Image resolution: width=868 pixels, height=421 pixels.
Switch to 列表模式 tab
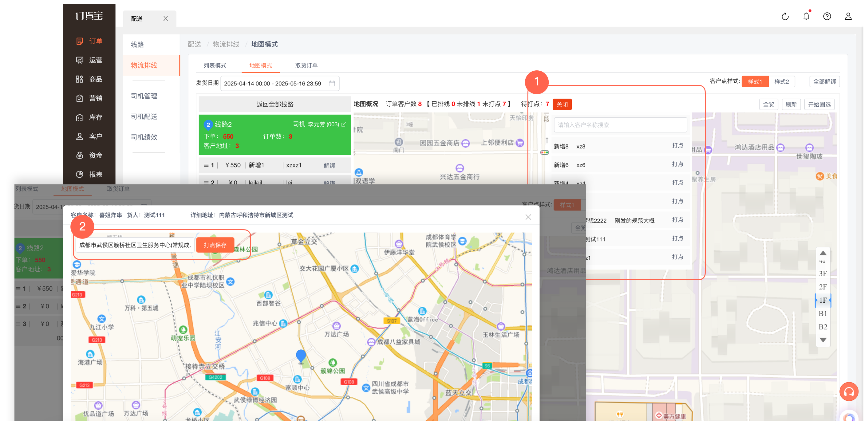pyautogui.click(x=215, y=65)
